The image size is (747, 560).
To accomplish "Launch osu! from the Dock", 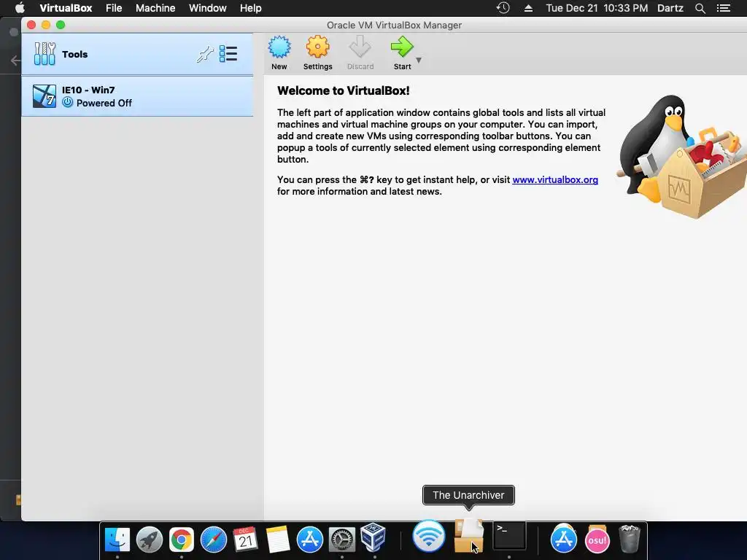I will [x=597, y=540].
